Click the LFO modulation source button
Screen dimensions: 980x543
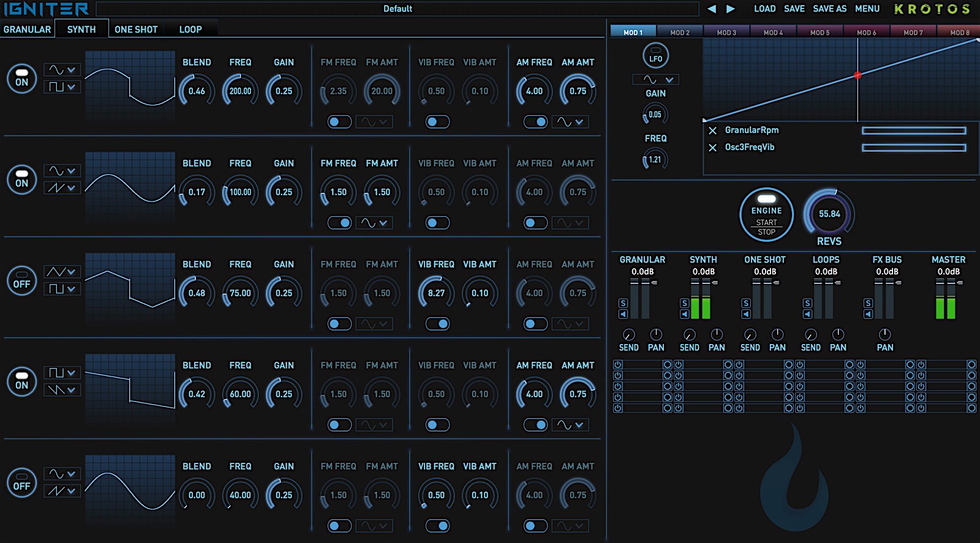point(655,56)
